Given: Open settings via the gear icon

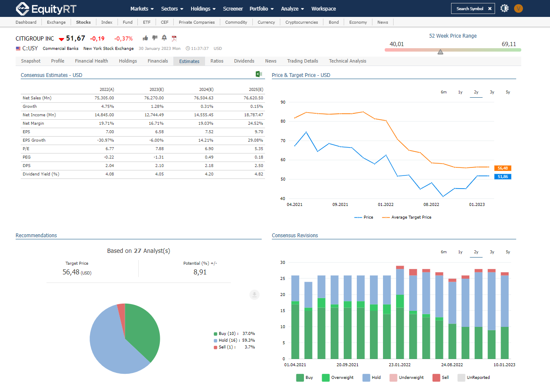Looking at the screenshot, I should tap(504, 8).
